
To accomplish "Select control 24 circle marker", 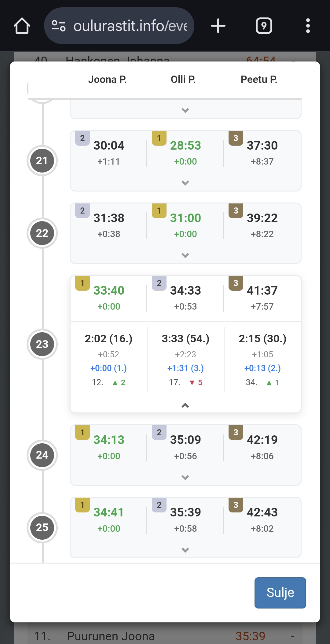I will click(42, 455).
